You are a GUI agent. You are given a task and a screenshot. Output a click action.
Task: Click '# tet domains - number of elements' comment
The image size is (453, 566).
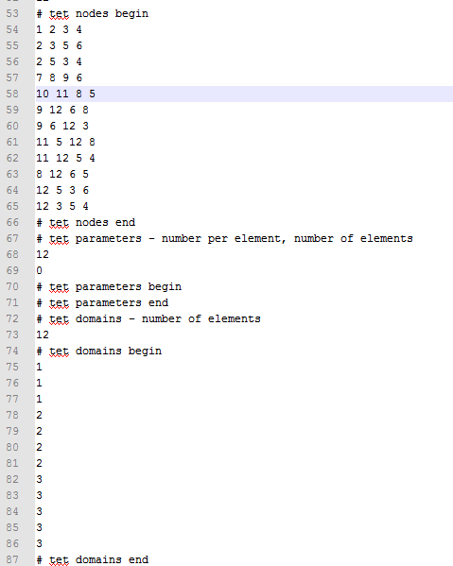pyautogui.click(x=148, y=319)
